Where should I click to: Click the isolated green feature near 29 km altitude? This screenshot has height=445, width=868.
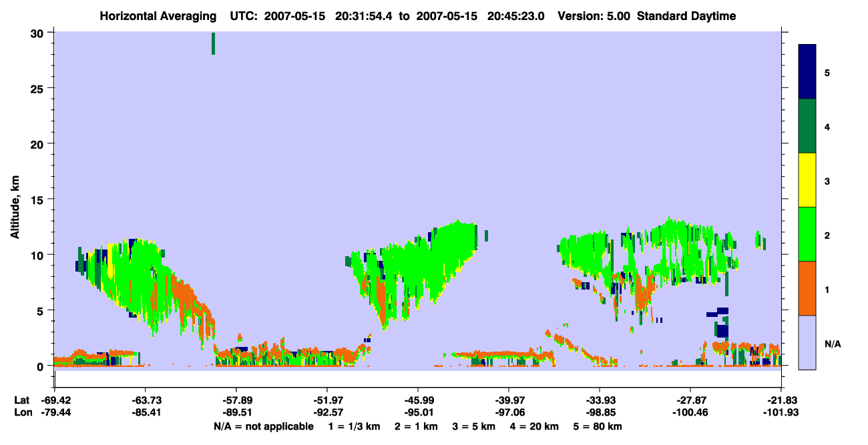tap(214, 43)
